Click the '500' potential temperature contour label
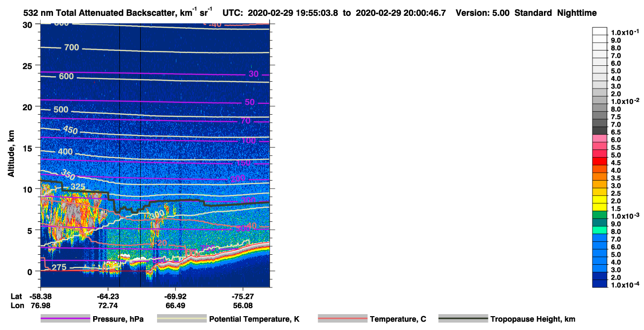The height and width of the screenshot is (330, 644). point(61,109)
